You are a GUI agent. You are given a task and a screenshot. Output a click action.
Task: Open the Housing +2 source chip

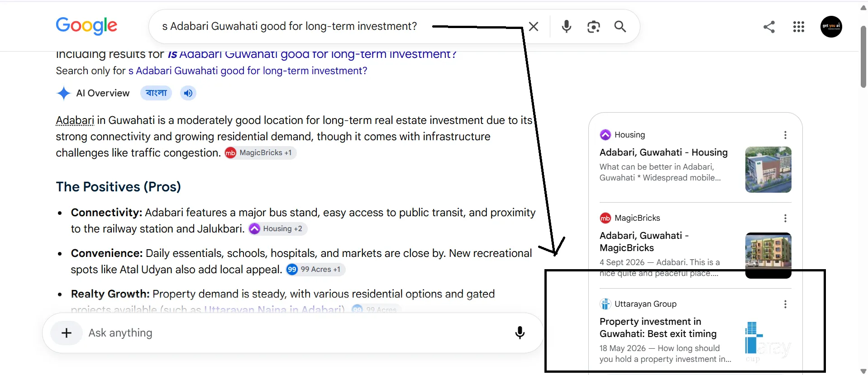tap(278, 229)
